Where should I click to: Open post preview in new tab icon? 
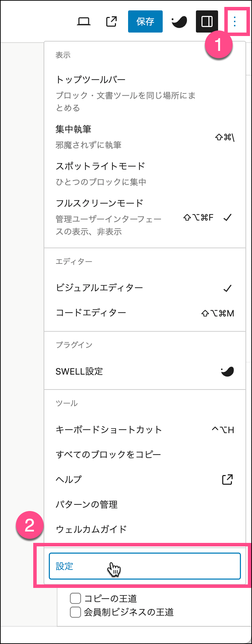[111, 21]
